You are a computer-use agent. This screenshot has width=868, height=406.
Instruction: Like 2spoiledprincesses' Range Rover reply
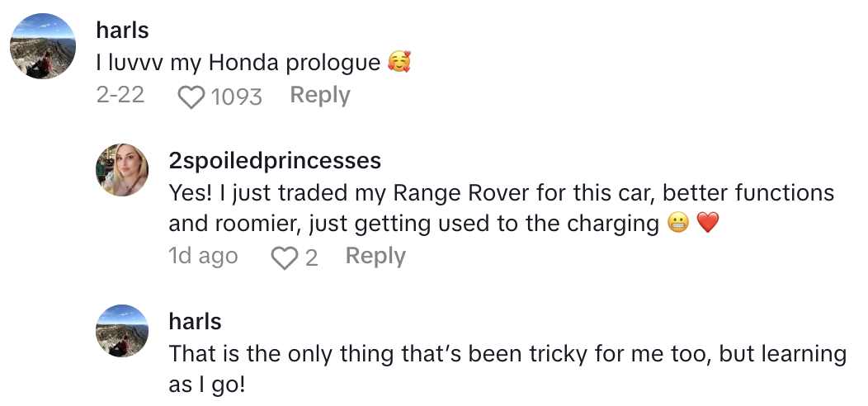click(284, 258)
